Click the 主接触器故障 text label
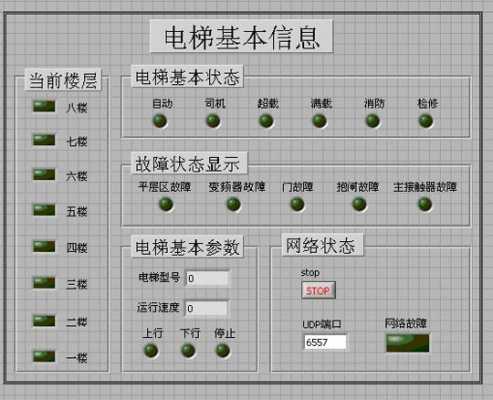Viewport: 493px width, 400px height. pyautogui.click(x=425, y=187)
